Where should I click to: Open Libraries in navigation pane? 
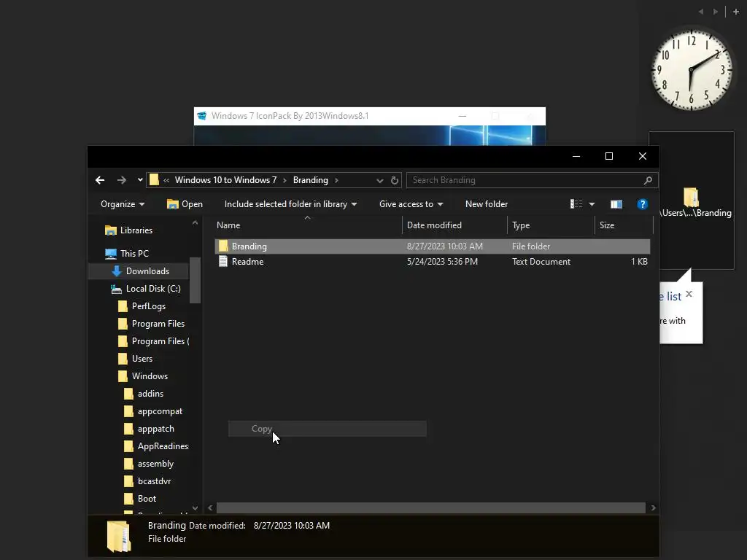point(128,230)
